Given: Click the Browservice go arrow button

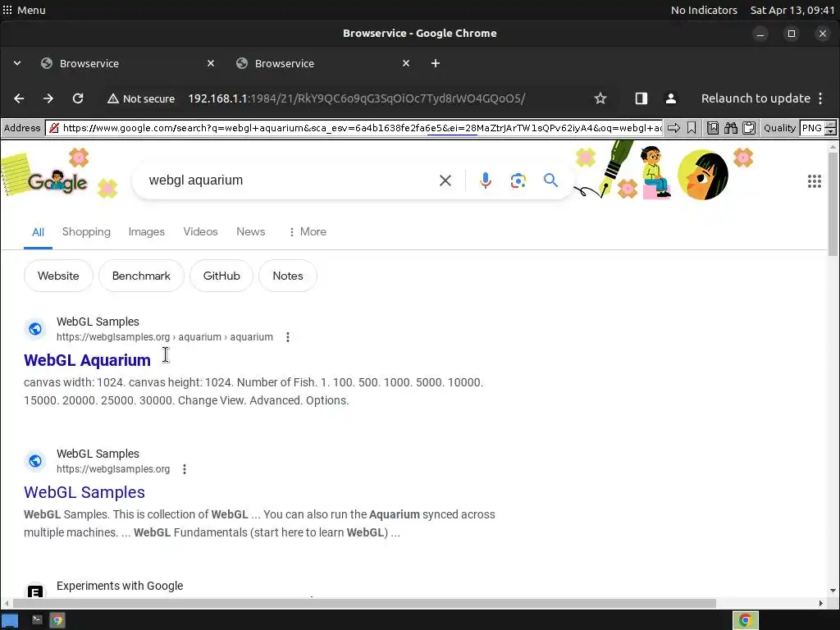Looking at the screenshot, I should pyautogui.click(x=673, y=128).
